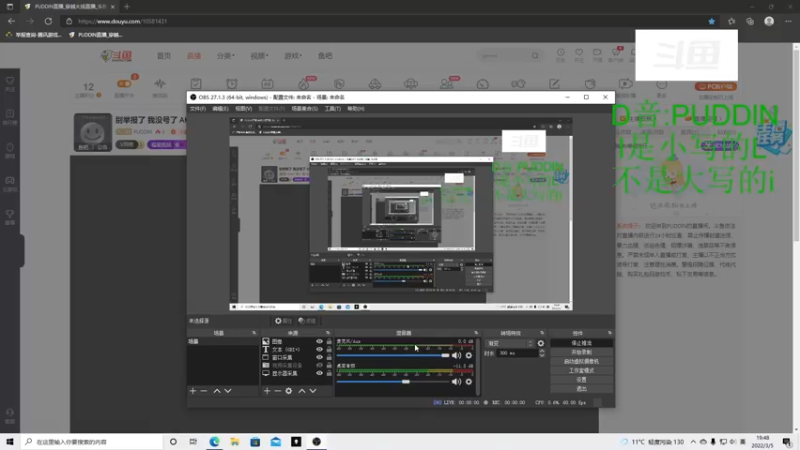Click the Douyu logo in the browser page
Viewport: 800px width, 450px height.
coord(116,56)
